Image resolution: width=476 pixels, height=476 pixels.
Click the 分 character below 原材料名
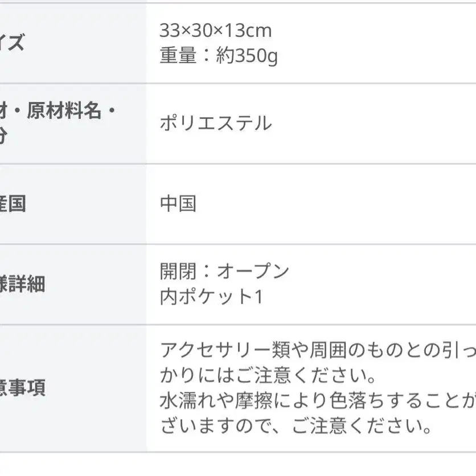[5, 137]
